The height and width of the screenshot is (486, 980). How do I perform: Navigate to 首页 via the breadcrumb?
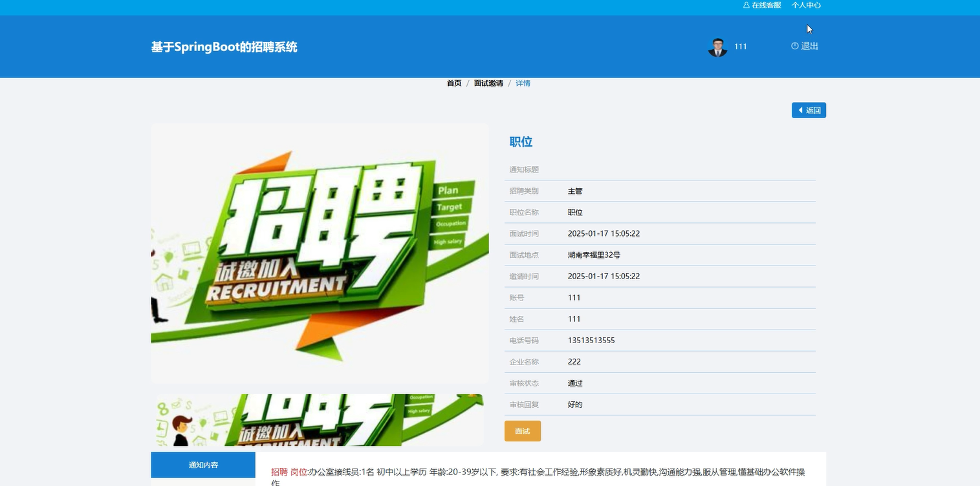pos(453,83)
